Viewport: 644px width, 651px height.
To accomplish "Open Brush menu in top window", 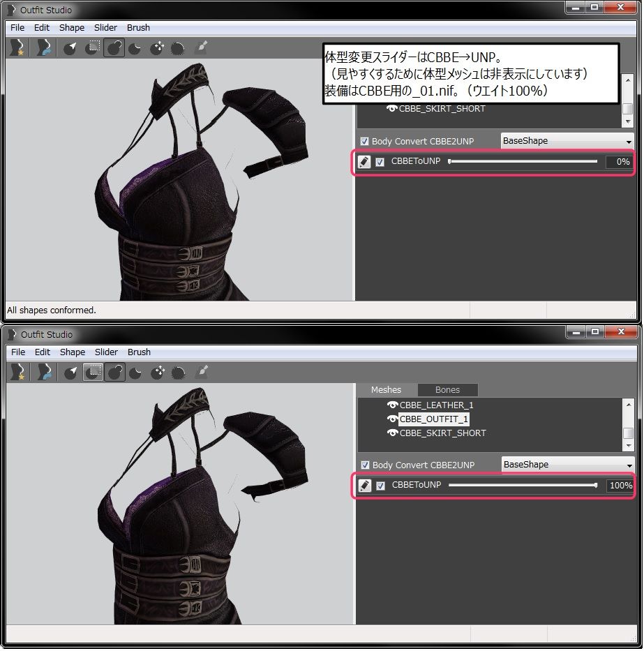I will click(x=138, y=28).
